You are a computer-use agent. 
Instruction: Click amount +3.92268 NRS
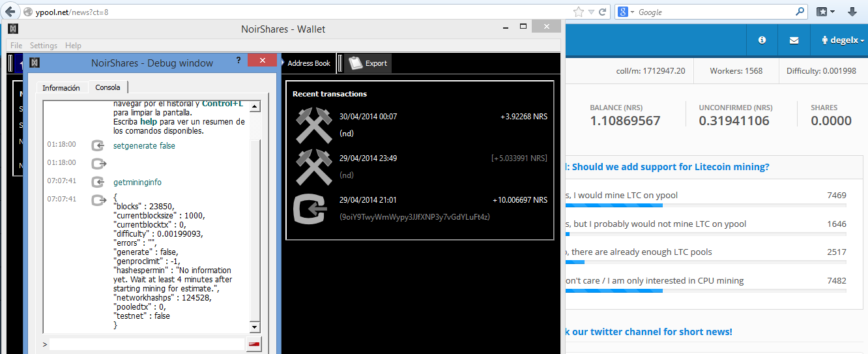coord(523,117)
